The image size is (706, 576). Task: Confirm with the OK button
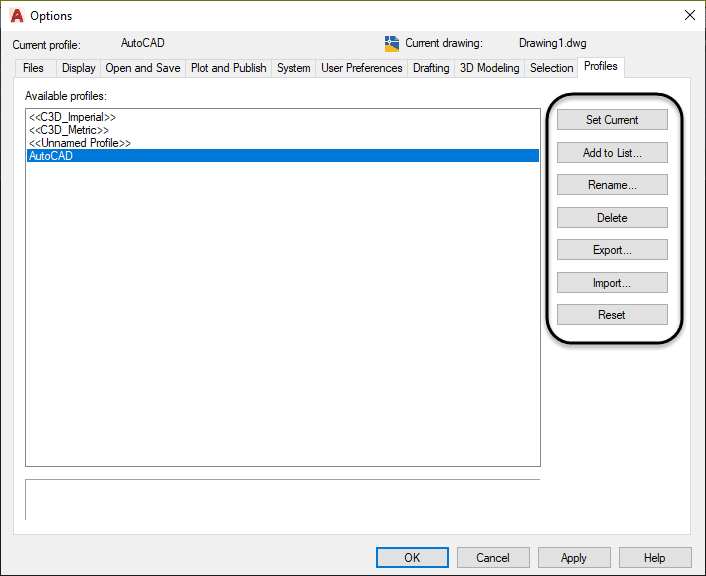pos(412,558)
